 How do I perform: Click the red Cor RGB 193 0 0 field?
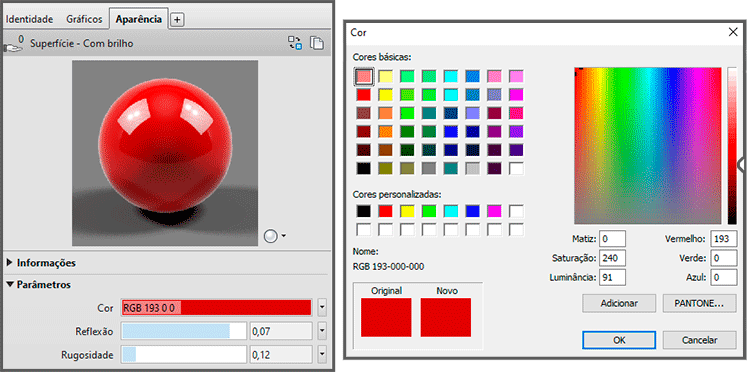216,307
